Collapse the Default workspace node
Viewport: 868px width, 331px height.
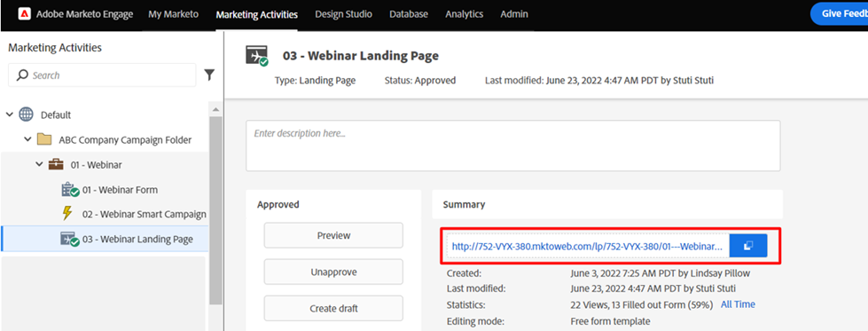pos(10,114)
